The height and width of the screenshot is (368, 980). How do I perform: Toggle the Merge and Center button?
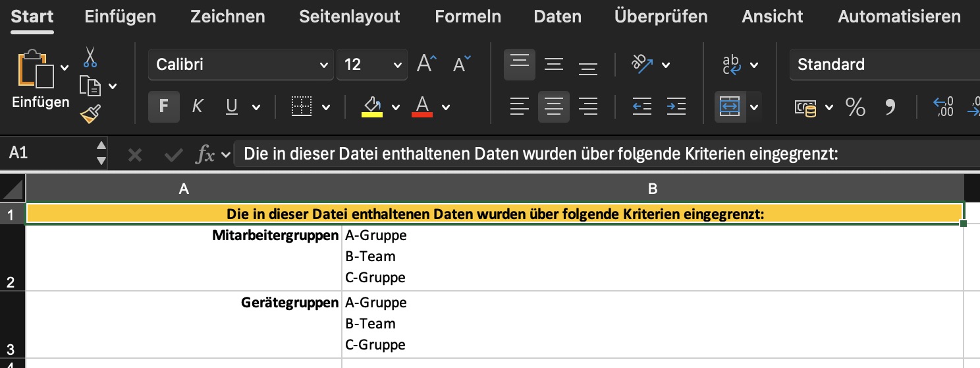(x=730, y=107)
